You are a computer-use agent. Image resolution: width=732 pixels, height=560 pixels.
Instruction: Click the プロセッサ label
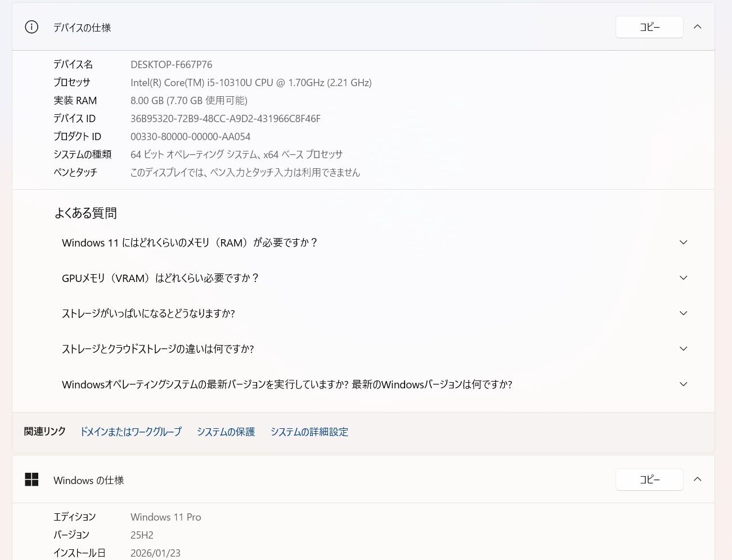(x=72, y=83)
